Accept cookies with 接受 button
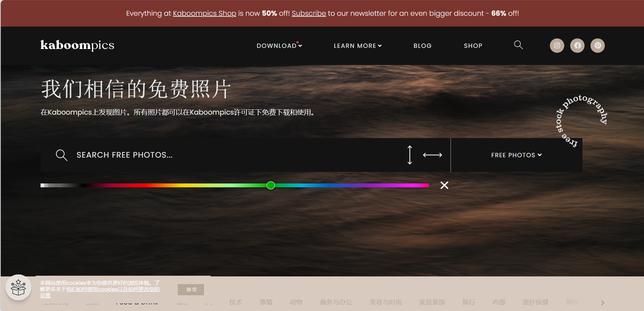 (191, 289)
